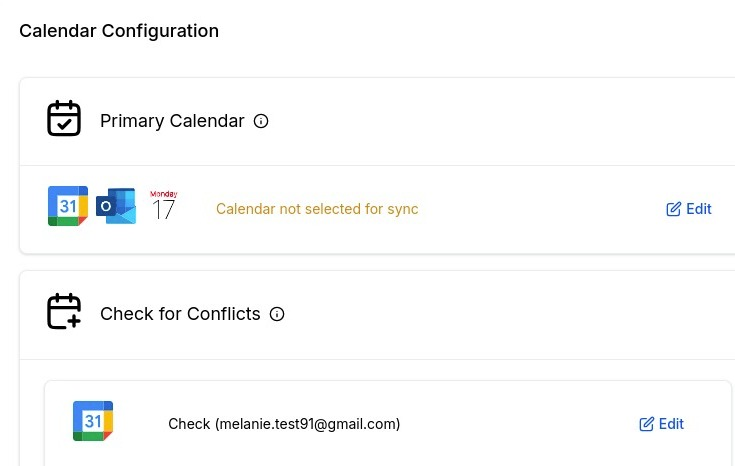Viewport: 735px width, 466px height.
Task: Click the Primary Calendar checkmark calendar icon
Action: (64, 118)
